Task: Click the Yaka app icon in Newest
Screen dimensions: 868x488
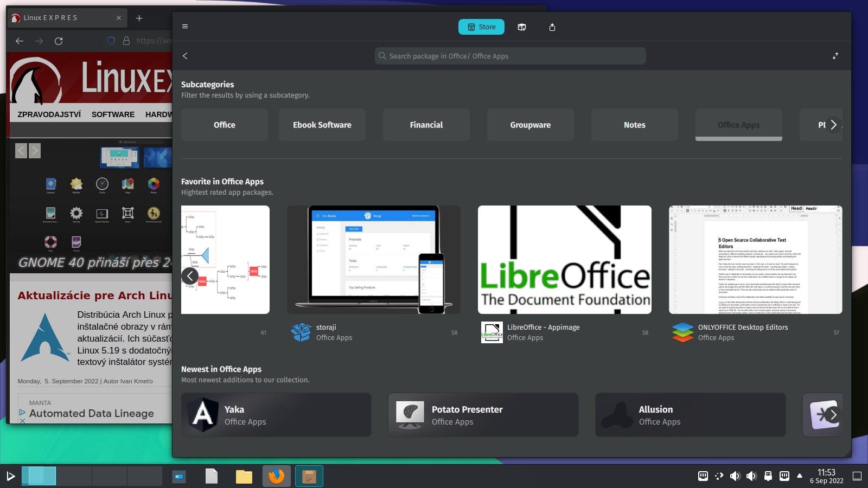Action: click(x=203, y=415)
